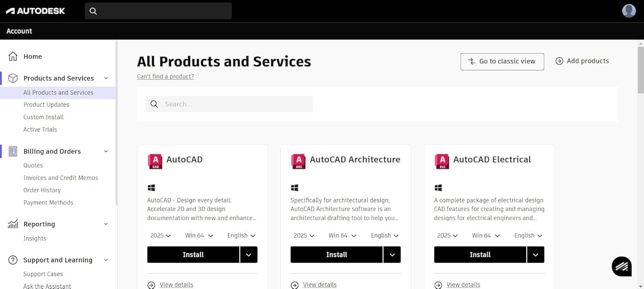Click the AutoCAD Electrical product icon
Screen dimensions: 644x289
pos(442,161)
